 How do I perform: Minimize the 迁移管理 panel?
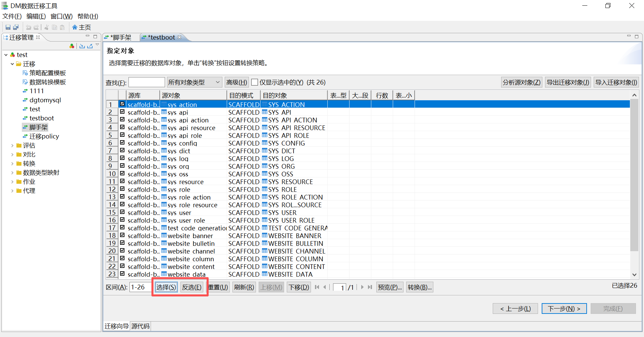[x=88, y=36]
